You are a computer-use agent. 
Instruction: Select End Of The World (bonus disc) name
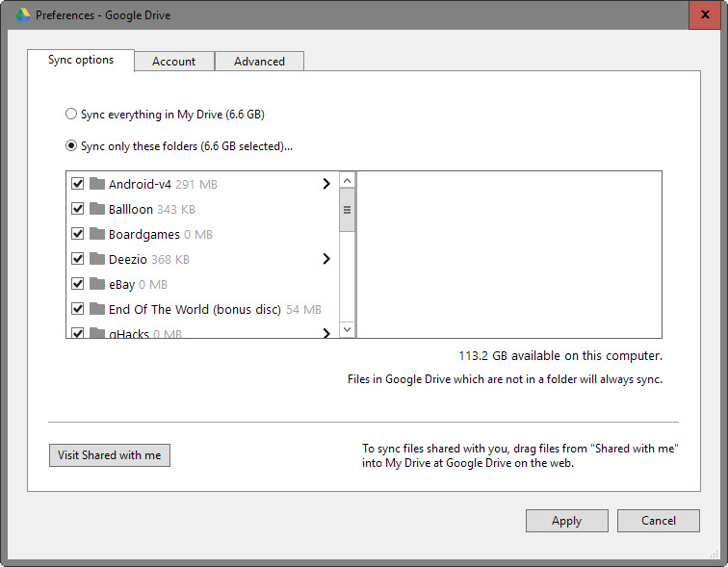[195, 309]
